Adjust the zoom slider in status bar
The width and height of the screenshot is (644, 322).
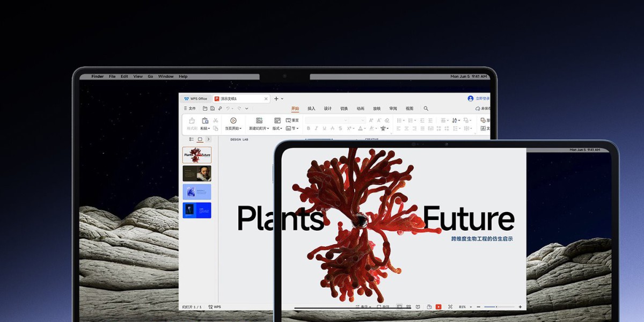496,307
